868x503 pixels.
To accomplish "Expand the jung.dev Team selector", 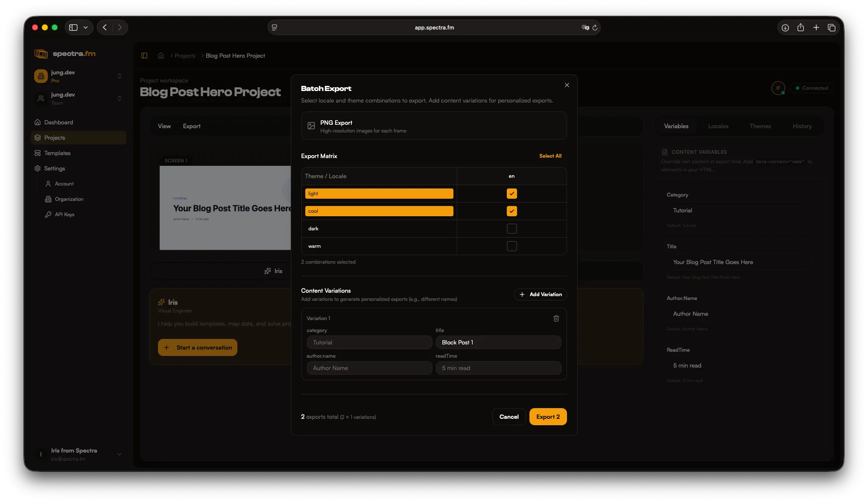I will [120, 99].
